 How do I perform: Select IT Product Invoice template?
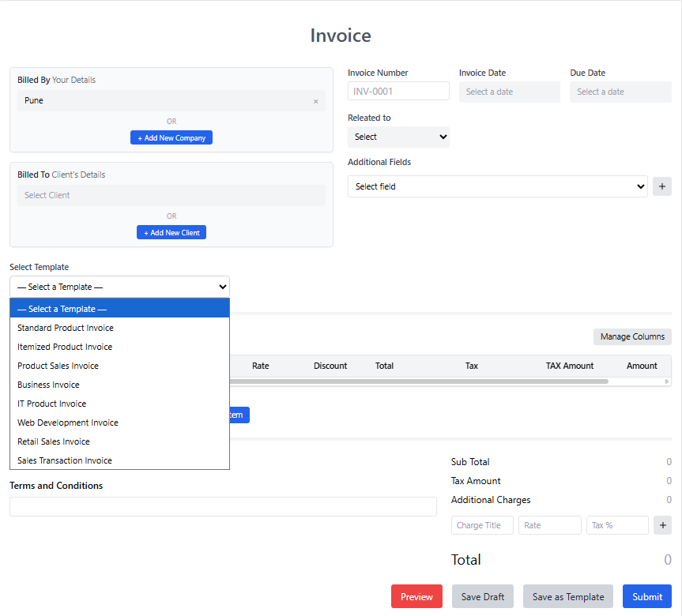pyautogui.click(x=52, y=404)
